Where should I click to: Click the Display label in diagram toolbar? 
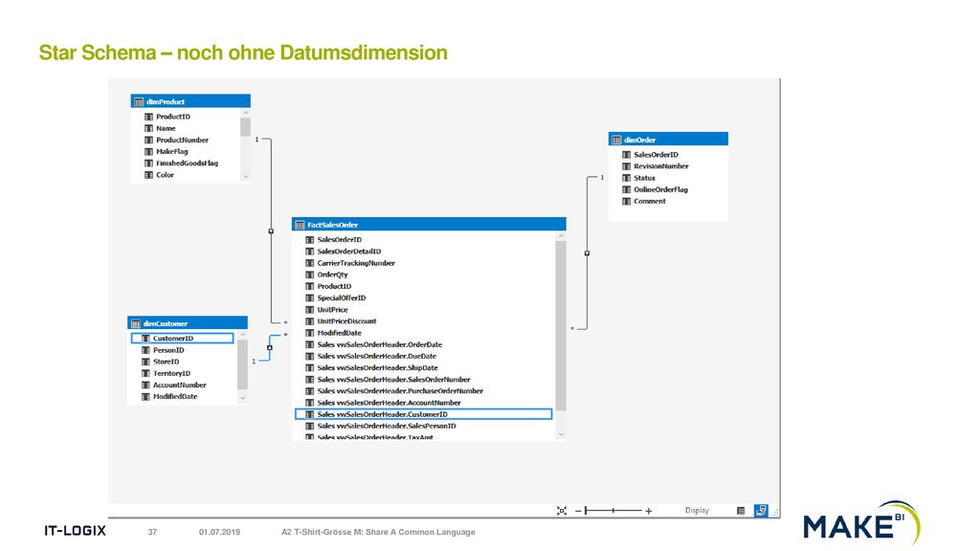tap(697, 511)
